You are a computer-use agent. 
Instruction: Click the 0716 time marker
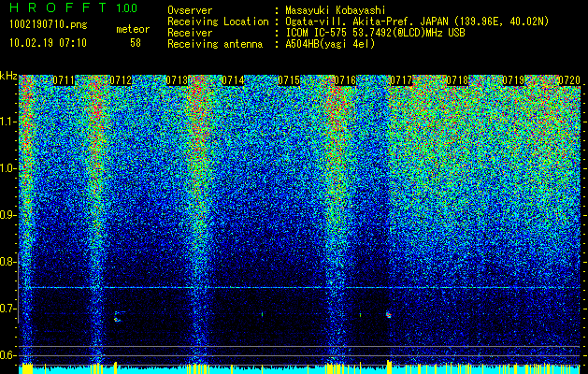345,80
